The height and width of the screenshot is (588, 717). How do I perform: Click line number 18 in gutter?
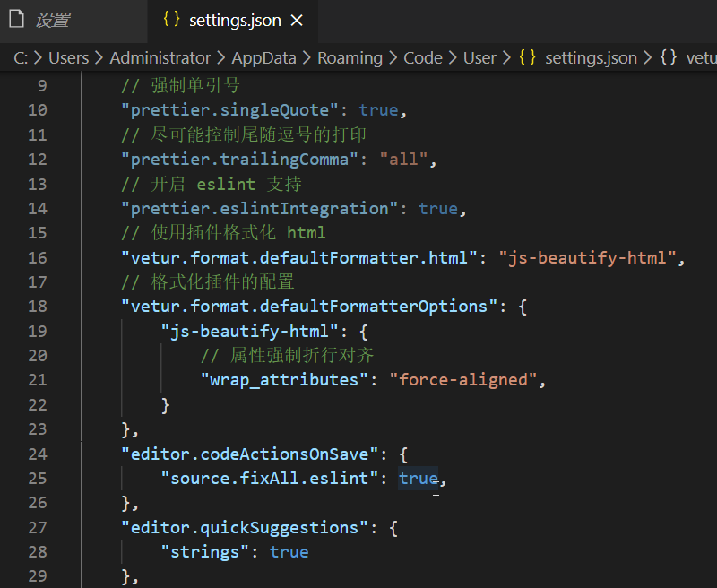pos(38,307)
